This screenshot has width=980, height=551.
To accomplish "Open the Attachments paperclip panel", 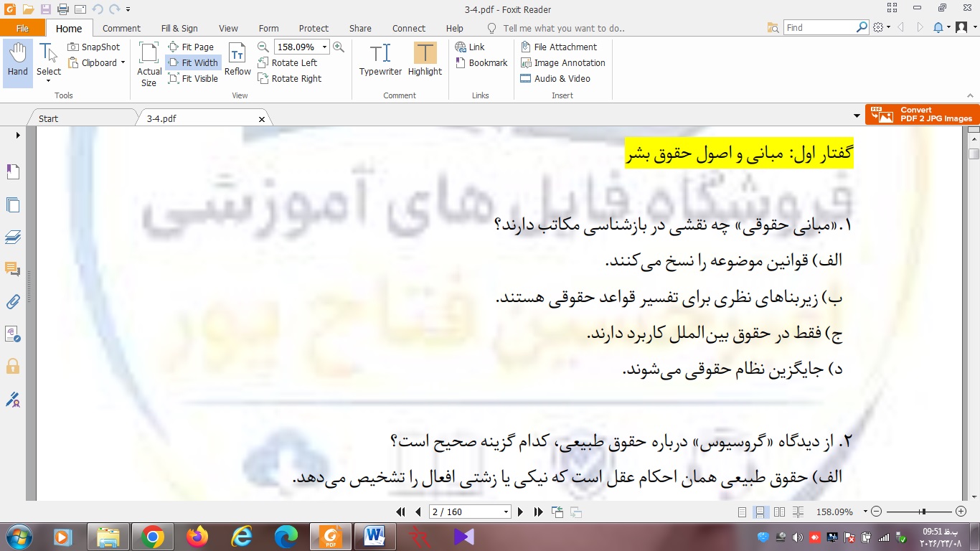I will [13, 301].
